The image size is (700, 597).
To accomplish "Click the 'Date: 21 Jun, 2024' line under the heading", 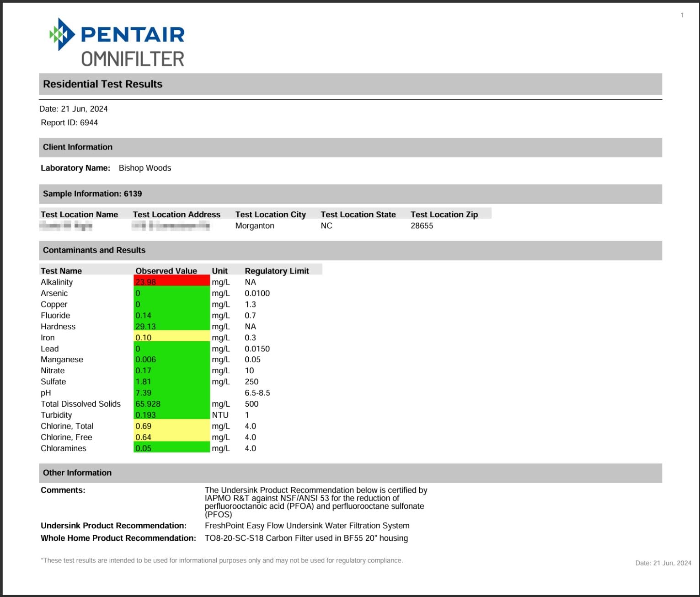I will coord(74,109).
